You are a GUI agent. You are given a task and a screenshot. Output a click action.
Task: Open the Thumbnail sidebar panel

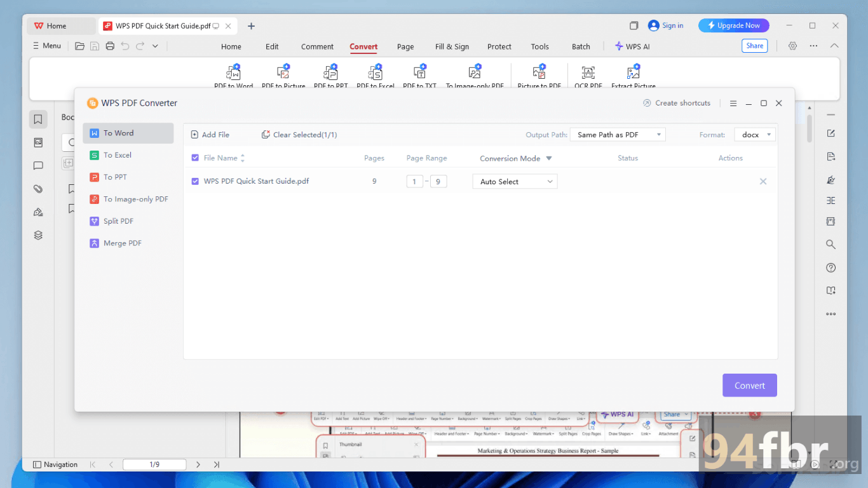(38, 142)
